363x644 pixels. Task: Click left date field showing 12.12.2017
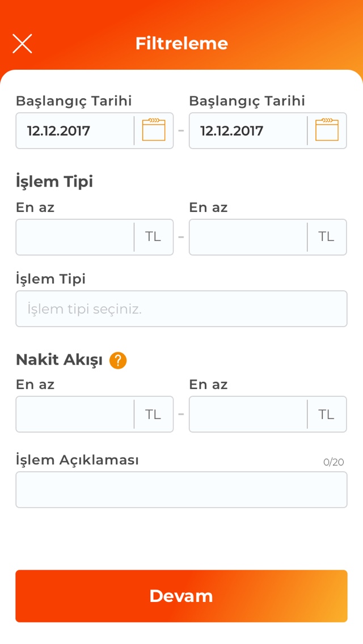pyautogui.click(x=74, y=131)
